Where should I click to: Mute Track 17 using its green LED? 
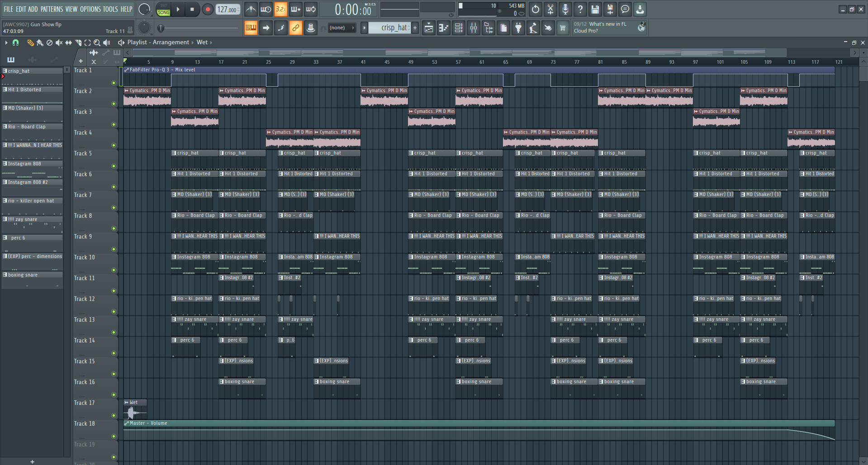[114, 415]
